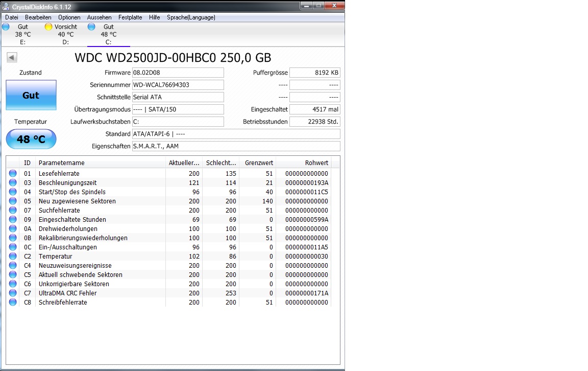Click the Eingeschaltet value 4517 mal
588x371 pixels.
click(x=315, y=109)
